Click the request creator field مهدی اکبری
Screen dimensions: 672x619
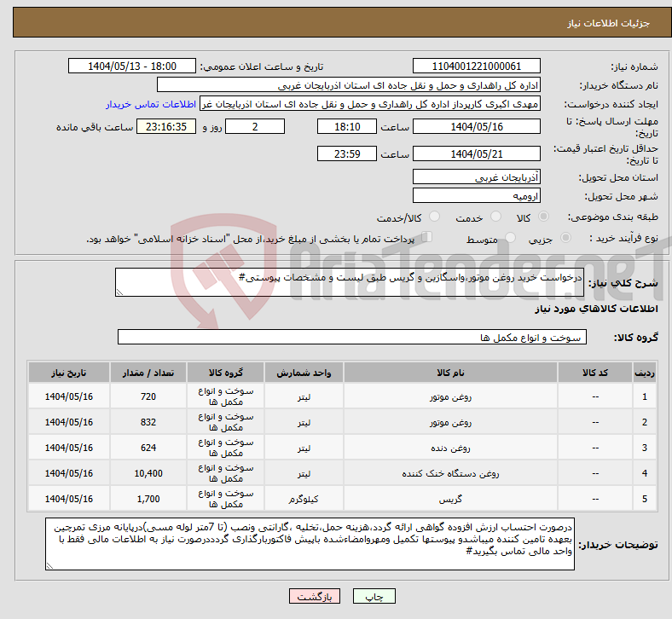[x=370, y=104]
